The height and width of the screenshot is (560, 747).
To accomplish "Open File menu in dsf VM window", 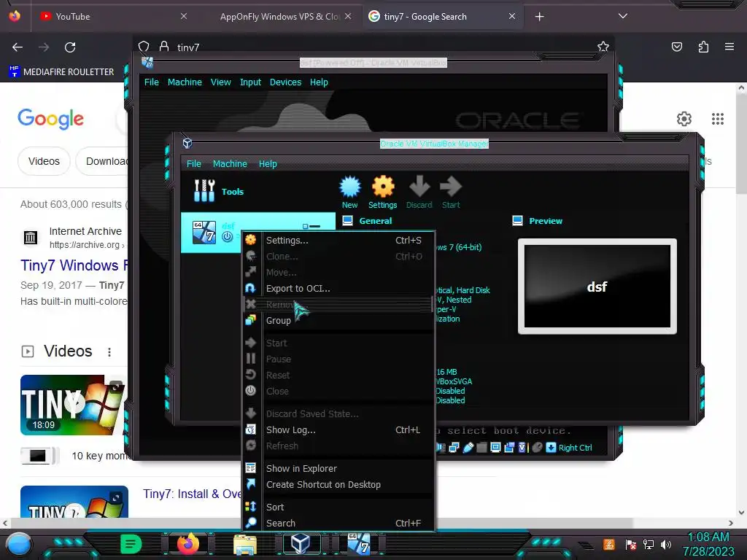I will pyautogui.click(x=152, y=82).
